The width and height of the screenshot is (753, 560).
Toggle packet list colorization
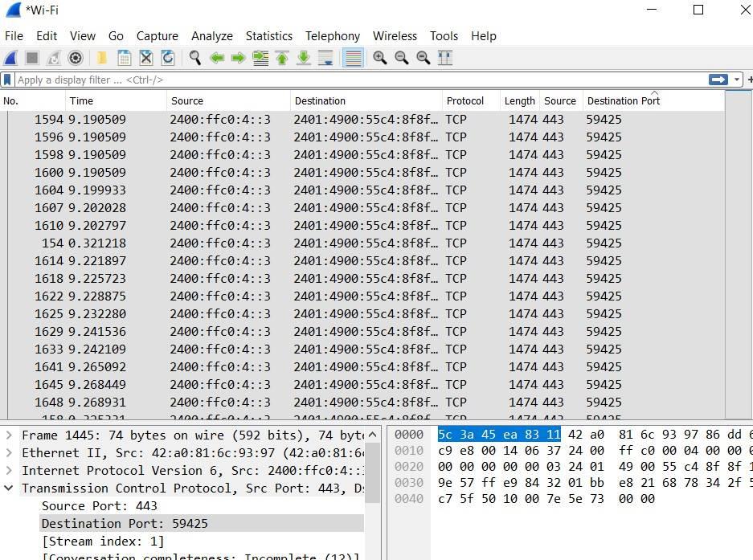tap(353, 58)
